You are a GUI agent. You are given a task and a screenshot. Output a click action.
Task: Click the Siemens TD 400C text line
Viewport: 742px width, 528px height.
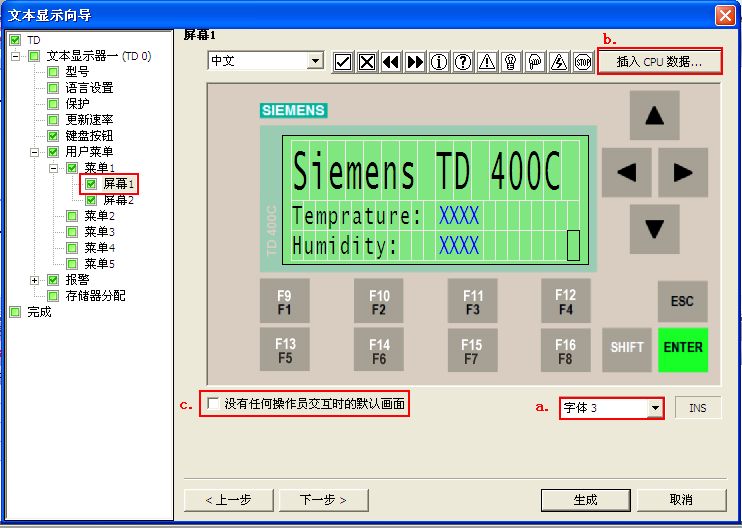pyautogui.click(x=427, y=171)
